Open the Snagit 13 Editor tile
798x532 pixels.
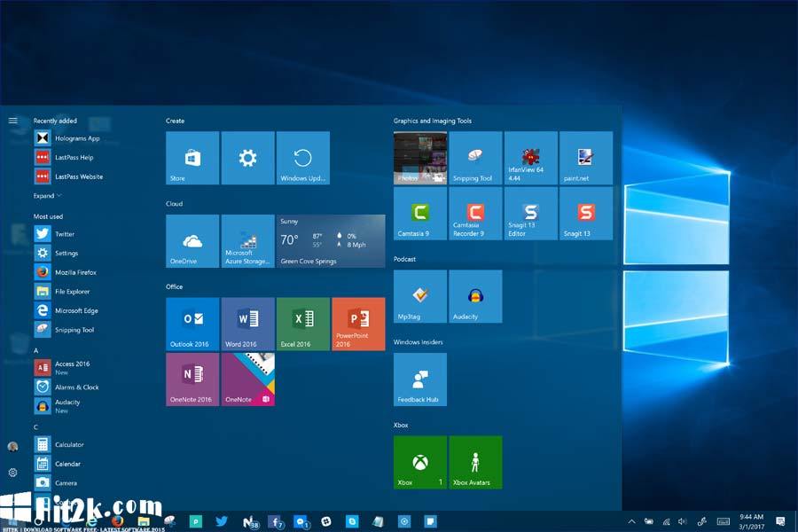[531, 214]
